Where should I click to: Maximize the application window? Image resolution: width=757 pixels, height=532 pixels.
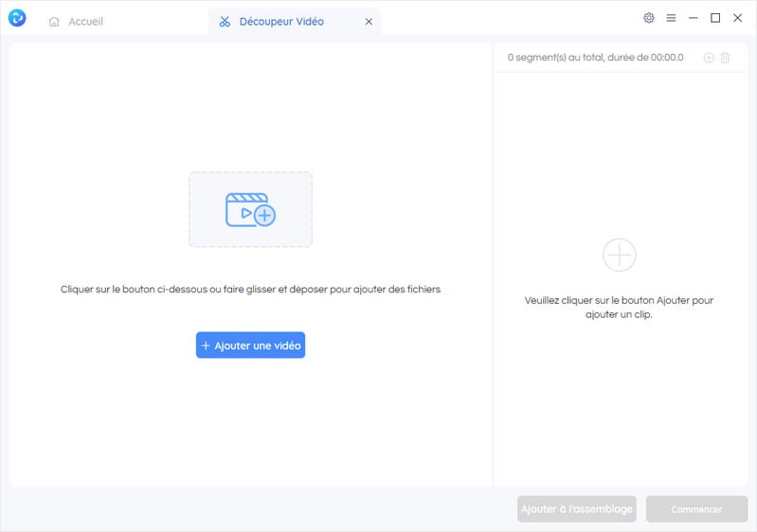(x=715, y=18)
